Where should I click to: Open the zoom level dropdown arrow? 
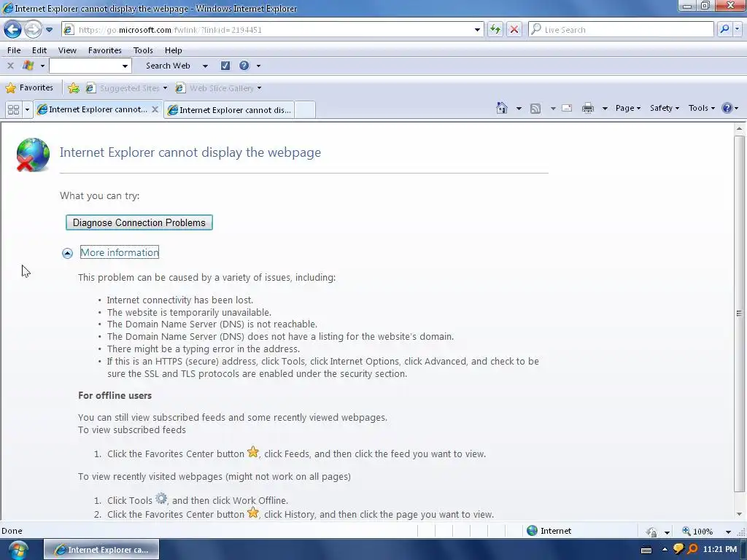click(728, 532)
